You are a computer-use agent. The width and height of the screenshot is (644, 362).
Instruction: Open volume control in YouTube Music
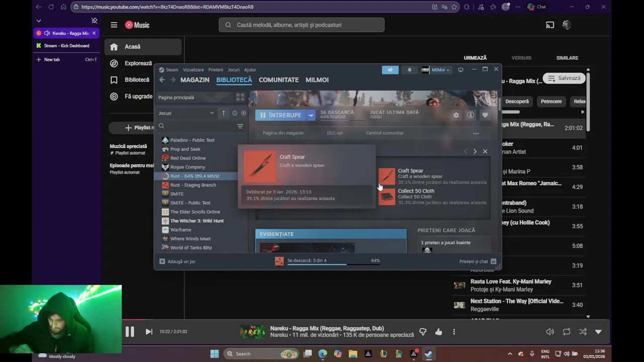550,332
